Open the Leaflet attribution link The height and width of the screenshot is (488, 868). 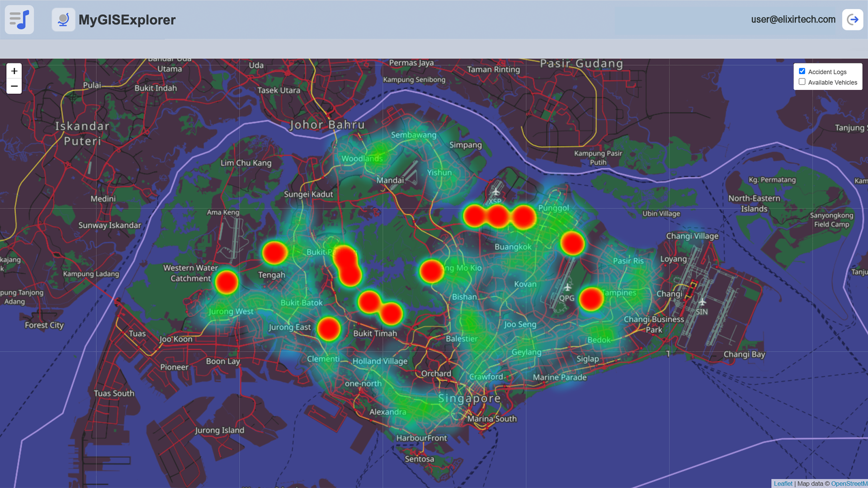coord(783,483)
